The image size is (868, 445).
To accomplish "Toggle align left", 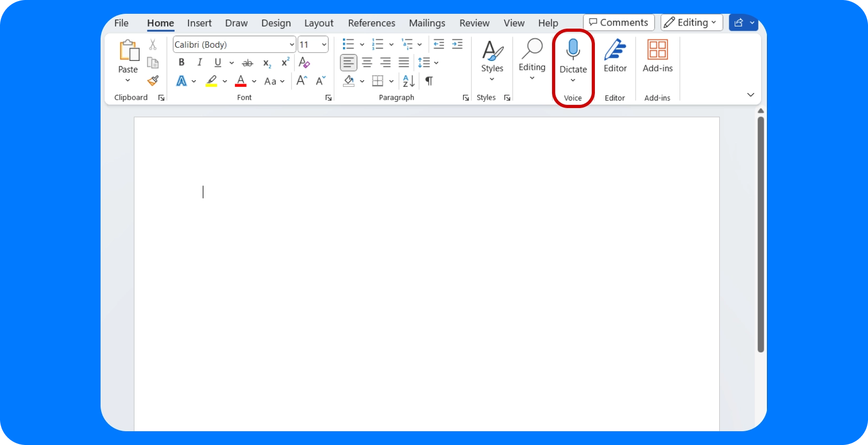I will (348, 63).
